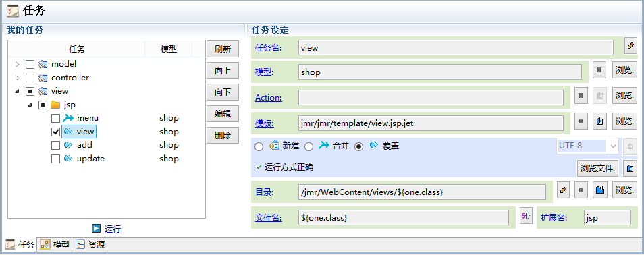
Task: Open the template file icon beside 模板
Action: (x=599, y=121)
